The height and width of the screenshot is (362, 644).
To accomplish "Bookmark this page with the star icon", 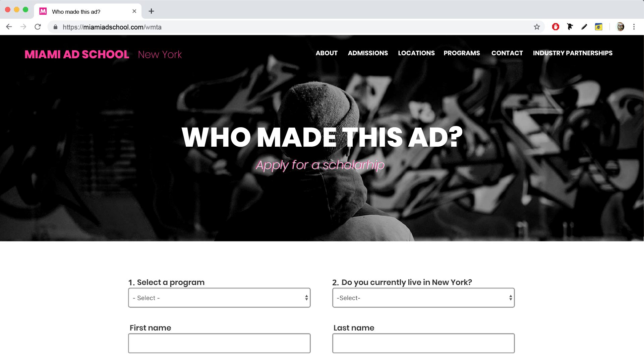I will click(537, 27).
